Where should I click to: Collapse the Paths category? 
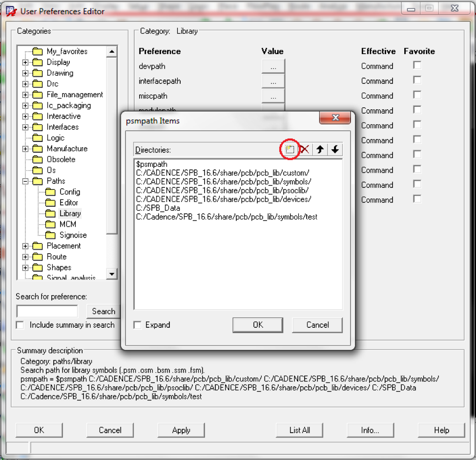[x=25, y=181]
